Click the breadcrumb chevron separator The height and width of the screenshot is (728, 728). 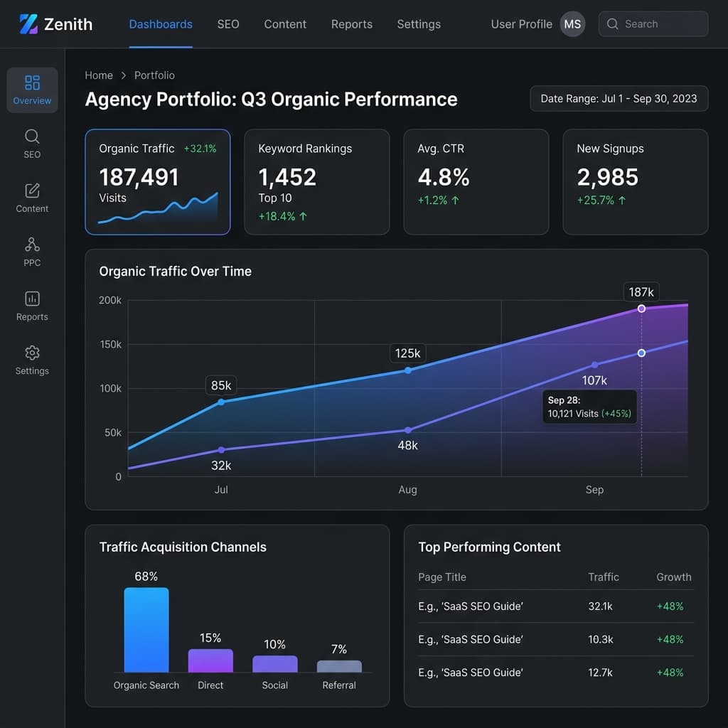click(124, 75)
